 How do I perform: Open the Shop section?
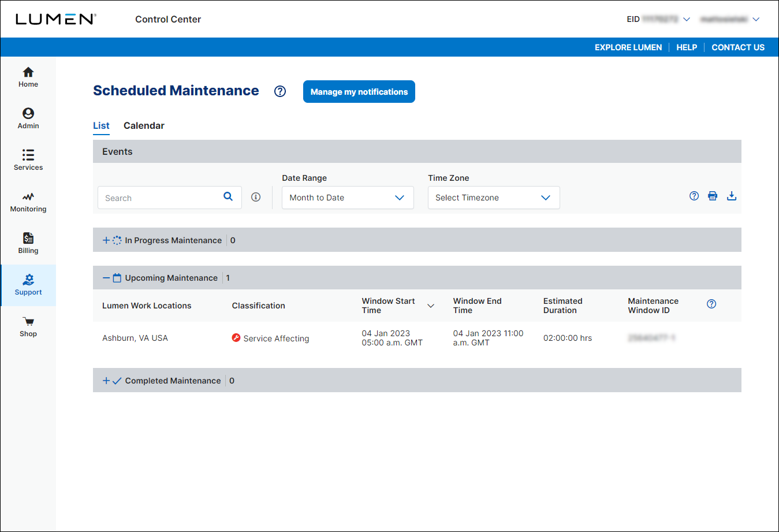(x=28, y=327)
